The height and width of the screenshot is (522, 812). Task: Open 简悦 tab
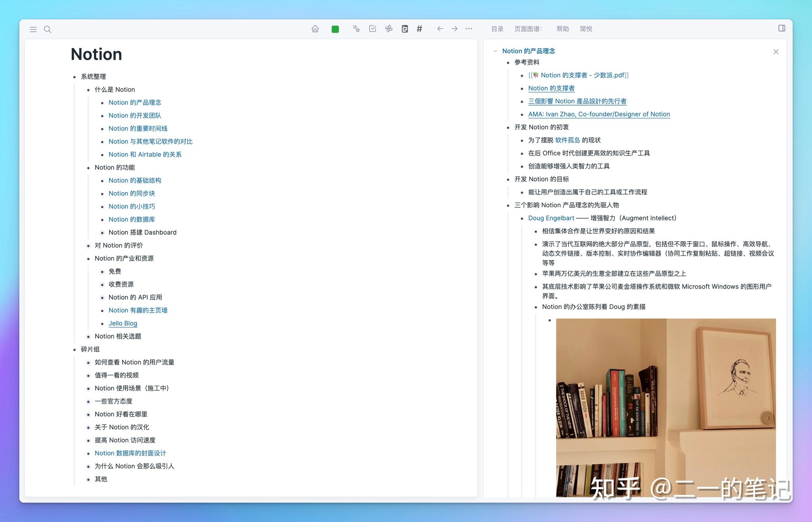(x=586, y=29)
